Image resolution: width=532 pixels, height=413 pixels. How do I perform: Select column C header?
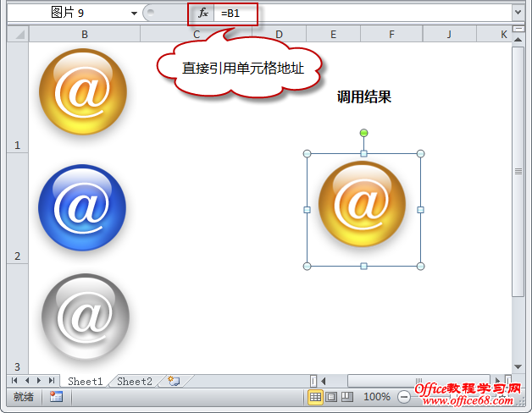coord(196,34)
